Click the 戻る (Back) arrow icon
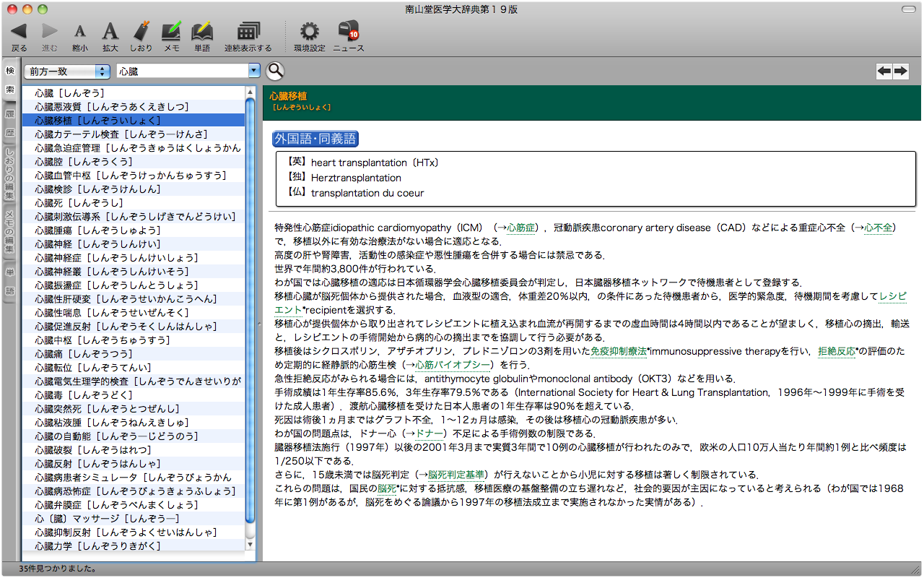This screenshot has width=924, height=578. click(19, 32)
